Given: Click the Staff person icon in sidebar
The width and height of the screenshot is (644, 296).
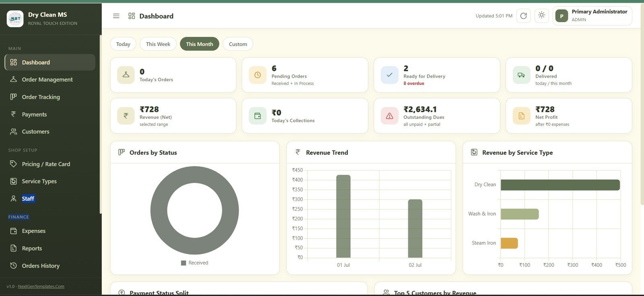Looking at the screenshot, I should coord(14,199).
